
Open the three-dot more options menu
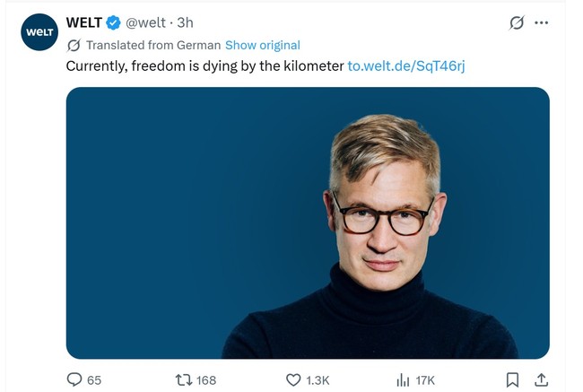tap(541, 23)
